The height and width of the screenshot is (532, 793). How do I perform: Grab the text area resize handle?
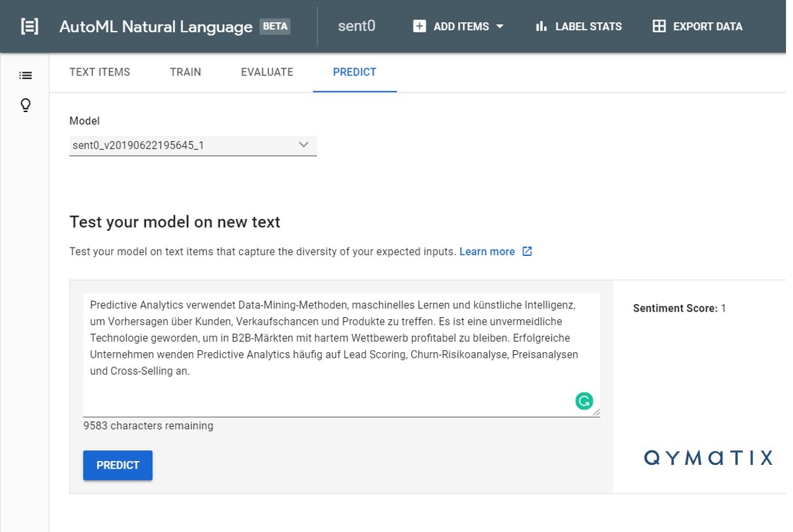pos(596,412)
